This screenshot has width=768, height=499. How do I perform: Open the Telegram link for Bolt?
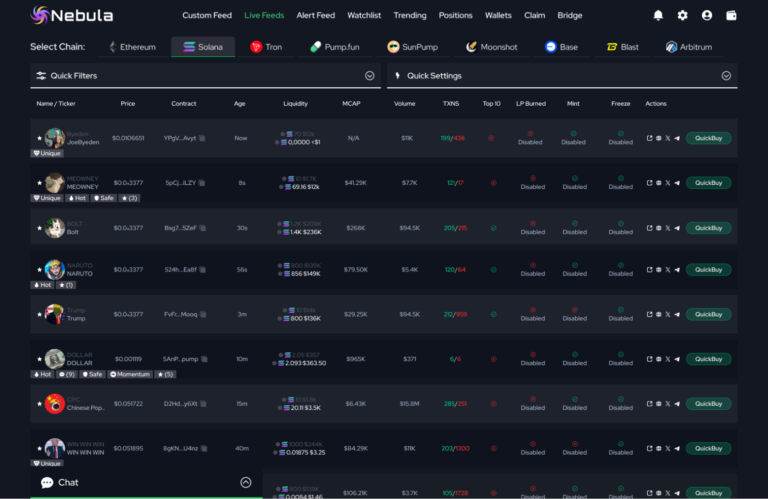[x=677, y=228]
